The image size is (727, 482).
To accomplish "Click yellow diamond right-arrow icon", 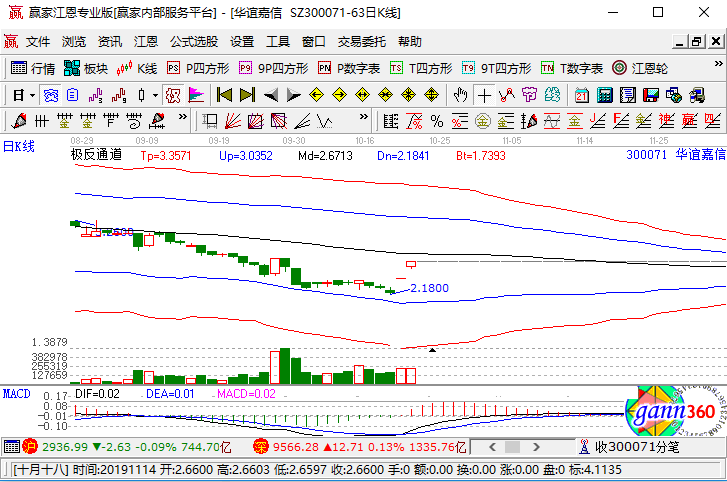I will 339,95.
